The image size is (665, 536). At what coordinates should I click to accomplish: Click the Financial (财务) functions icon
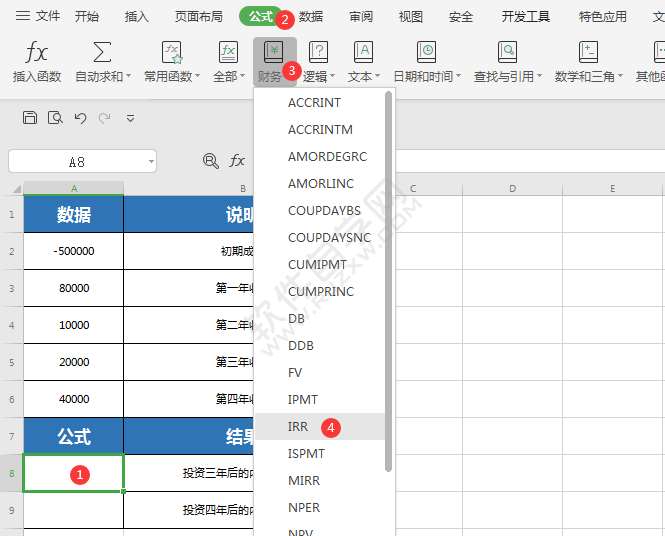tap(274, 52)
